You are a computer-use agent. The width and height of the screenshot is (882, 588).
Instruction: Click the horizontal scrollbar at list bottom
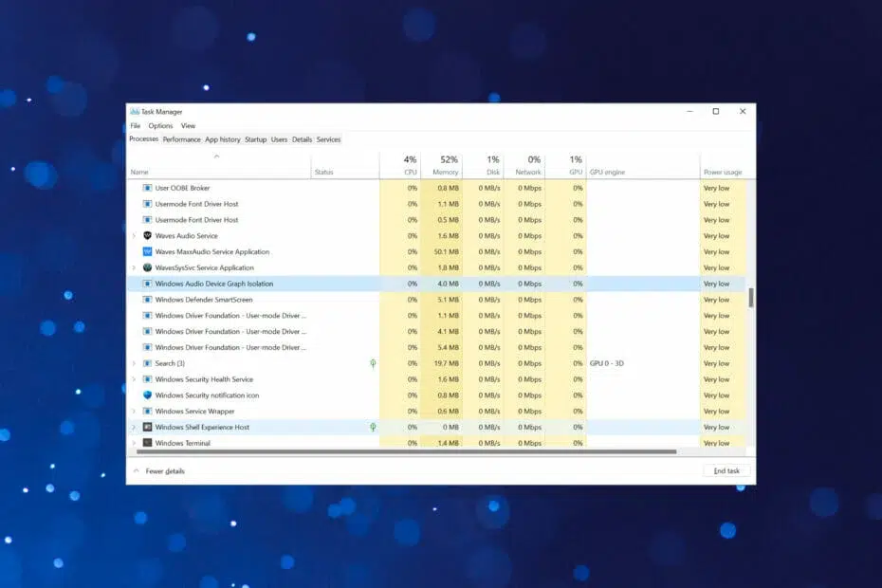[x=406, y=451]
